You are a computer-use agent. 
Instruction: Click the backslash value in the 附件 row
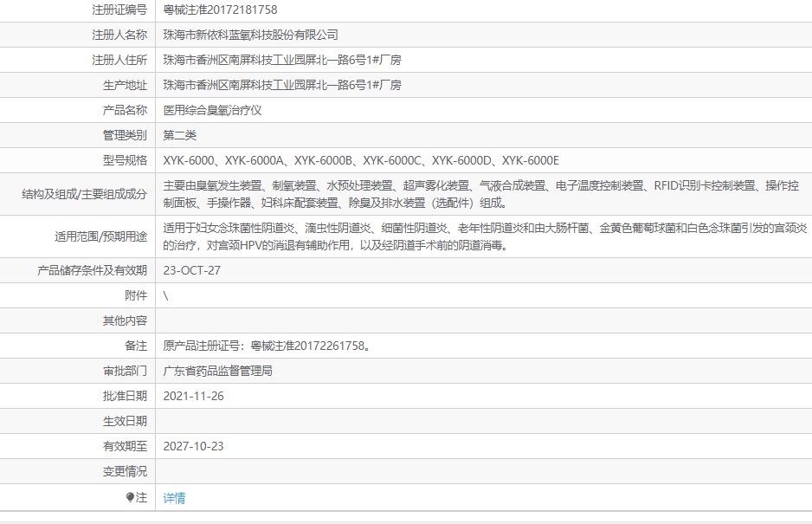point(165,296)
